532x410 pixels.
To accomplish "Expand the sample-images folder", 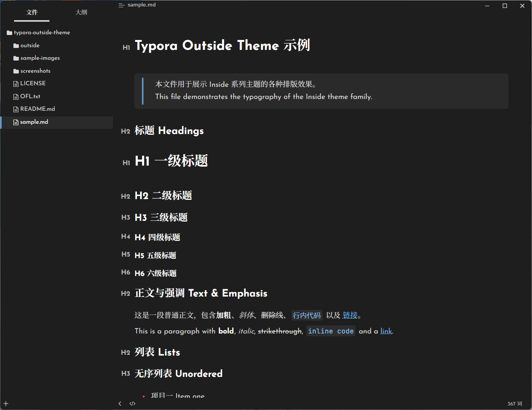I will point(37,58).
